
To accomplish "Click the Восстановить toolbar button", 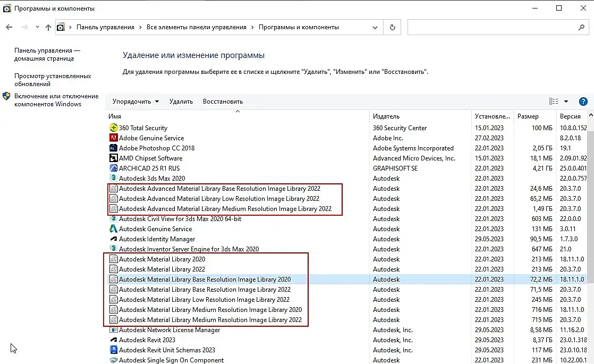I will pos(223,101).
